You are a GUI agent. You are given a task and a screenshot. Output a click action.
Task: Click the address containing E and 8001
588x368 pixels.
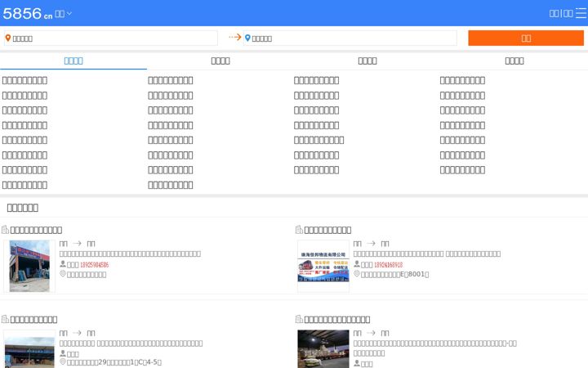point(394,275)
